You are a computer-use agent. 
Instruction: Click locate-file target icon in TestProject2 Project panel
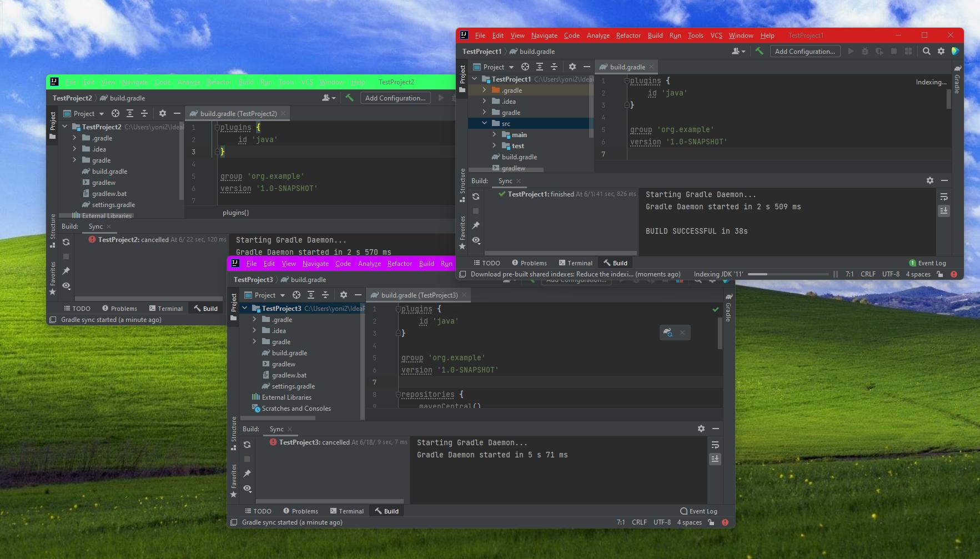(115, 113)
